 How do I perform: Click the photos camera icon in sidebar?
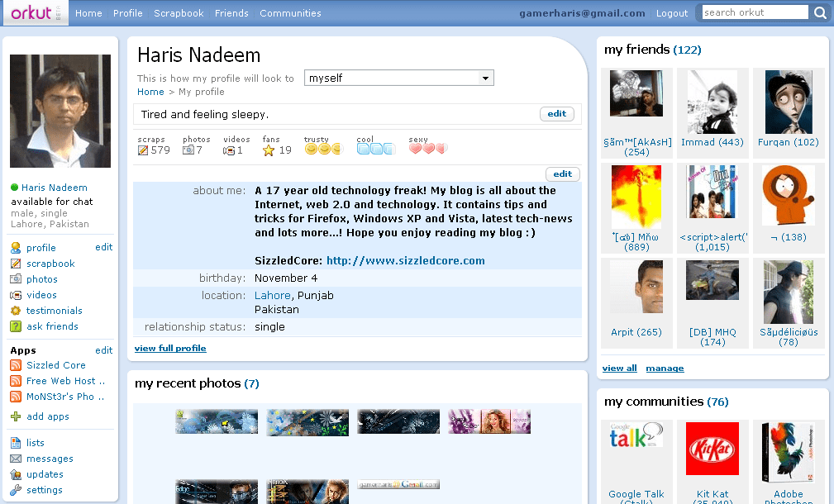click(16, 279)
